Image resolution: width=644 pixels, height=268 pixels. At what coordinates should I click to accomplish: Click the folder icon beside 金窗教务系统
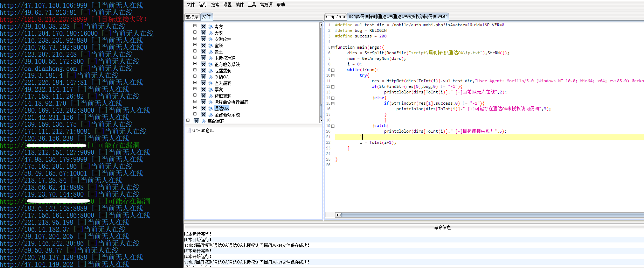point(211,115)
